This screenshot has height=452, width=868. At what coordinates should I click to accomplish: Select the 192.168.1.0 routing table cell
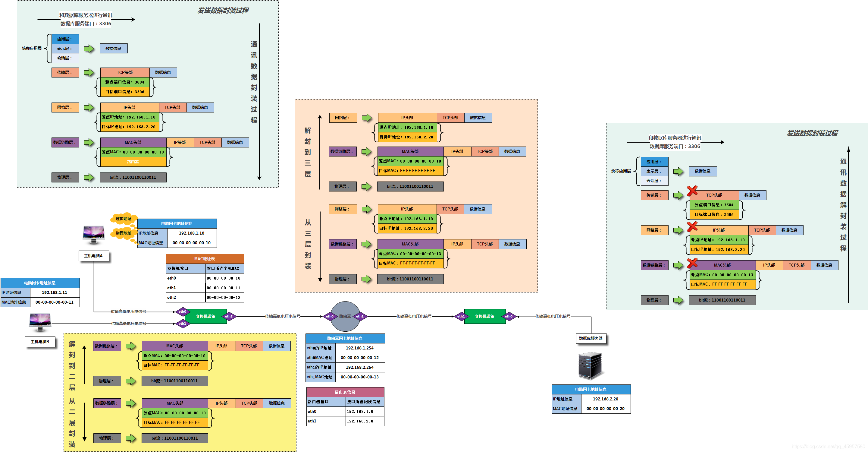pos(365,412)
